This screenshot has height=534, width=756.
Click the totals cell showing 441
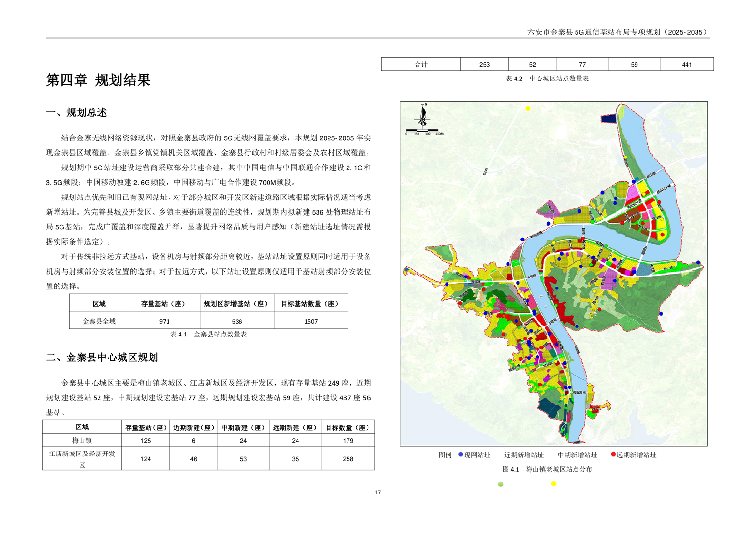(687, 64)
